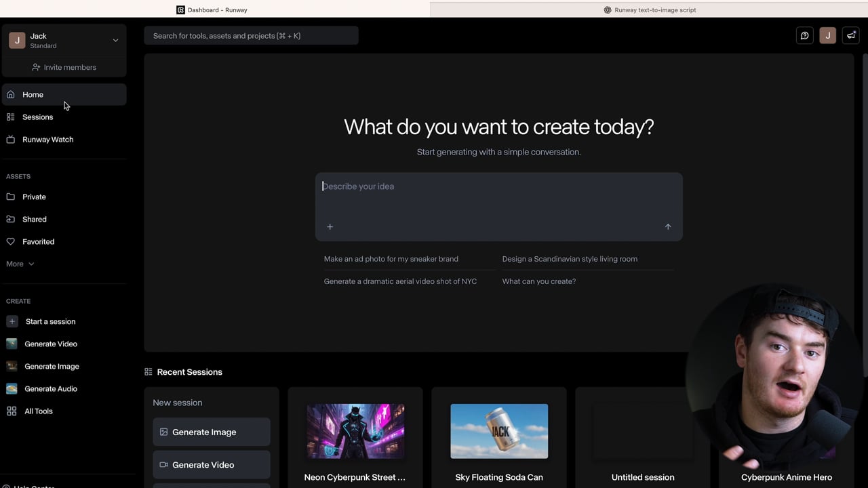Screen dimensions: 868x488
Task: Choose 'Make an ad photo for my sneaker brand'
Action: pos(391,259)
